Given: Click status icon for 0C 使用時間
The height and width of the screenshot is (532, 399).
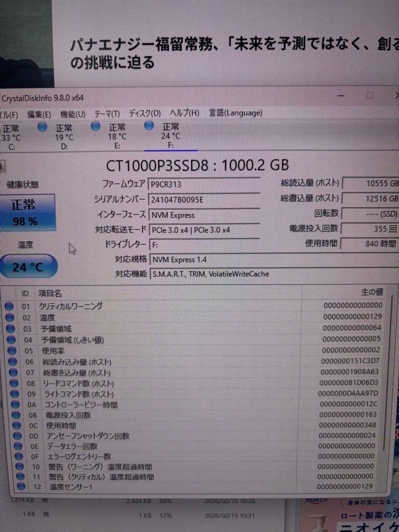Looking at the screenshot, I should (17, 426).
